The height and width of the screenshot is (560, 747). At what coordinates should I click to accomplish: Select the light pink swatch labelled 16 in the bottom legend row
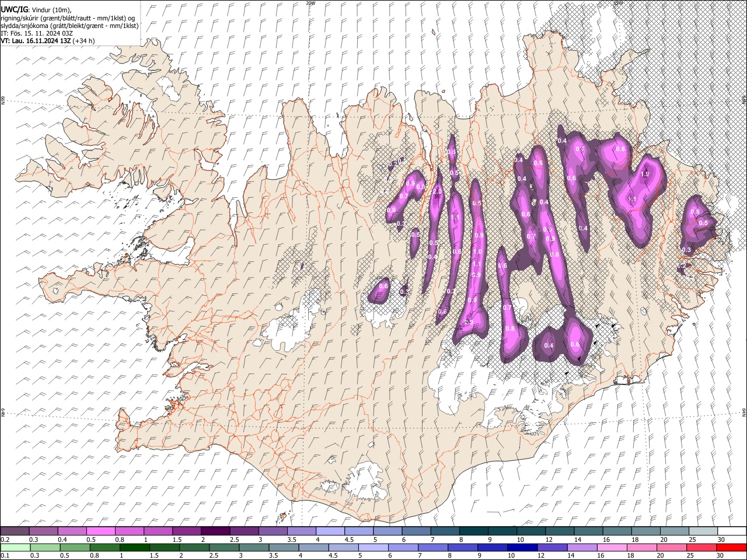tap(612, 547)
